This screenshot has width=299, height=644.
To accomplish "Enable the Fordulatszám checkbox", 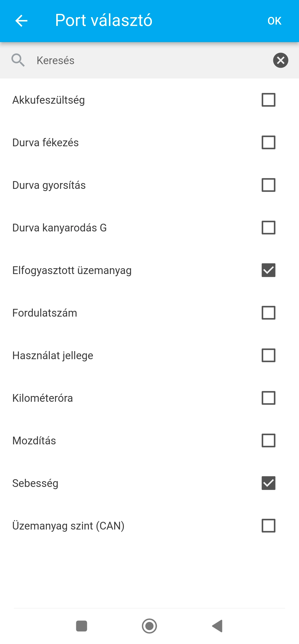I will coord(268,313).
